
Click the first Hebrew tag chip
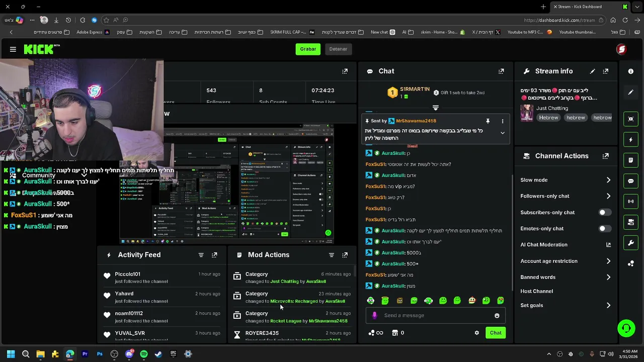[x=548, y=118]
